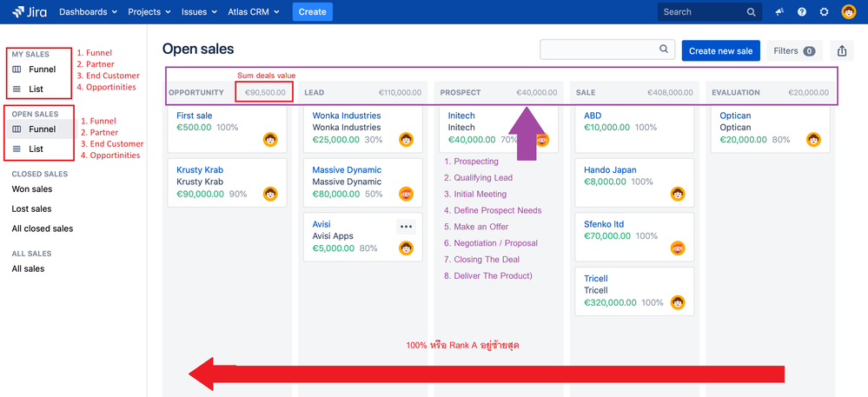The width and height of the screenshot is (868, 397).
Task: Open the Atlas CRM dropdown menu
Action: pos(254,11)
